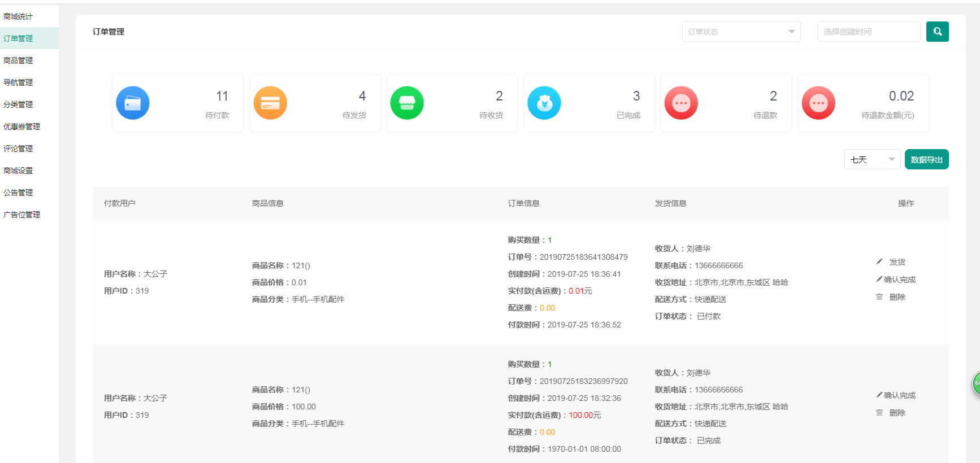Image resolution: width=980 pixels, height=463 pixels.
Task: Expand the 七天 time range dropdown
Action: click(872, 160)
